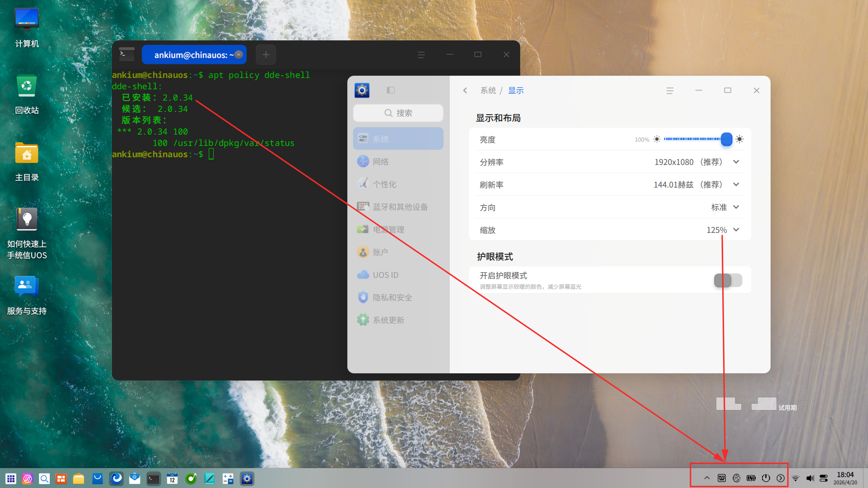Click the brightness slider handle

point(726,139)
